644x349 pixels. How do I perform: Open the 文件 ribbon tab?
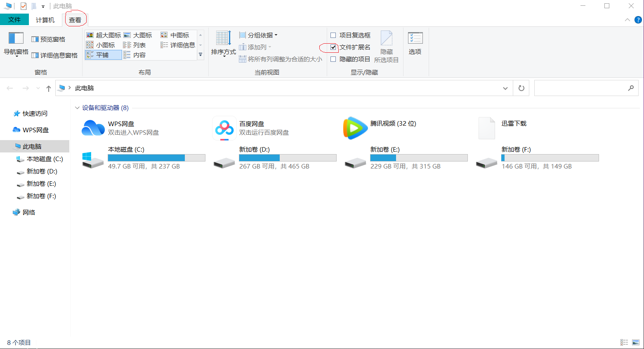(14, 20)
